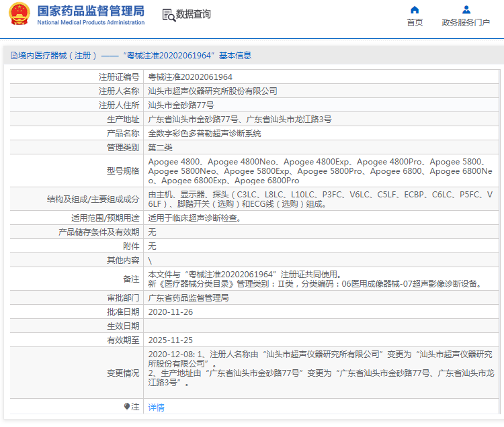Image resolution: width=504 pixels, height=427 pixels.
Task: Open 数据查询 text
Action: point(193,14)
